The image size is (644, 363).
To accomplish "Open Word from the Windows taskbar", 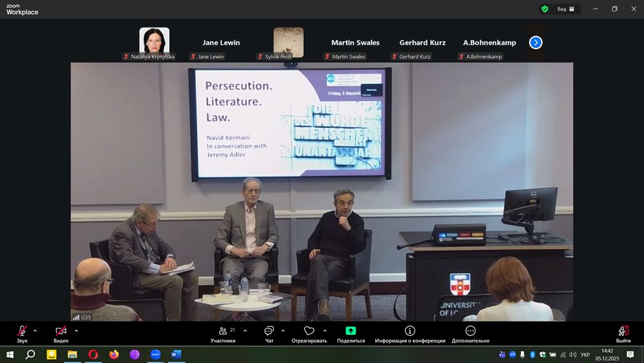I will pyautogui.click(x=176, y=355).
